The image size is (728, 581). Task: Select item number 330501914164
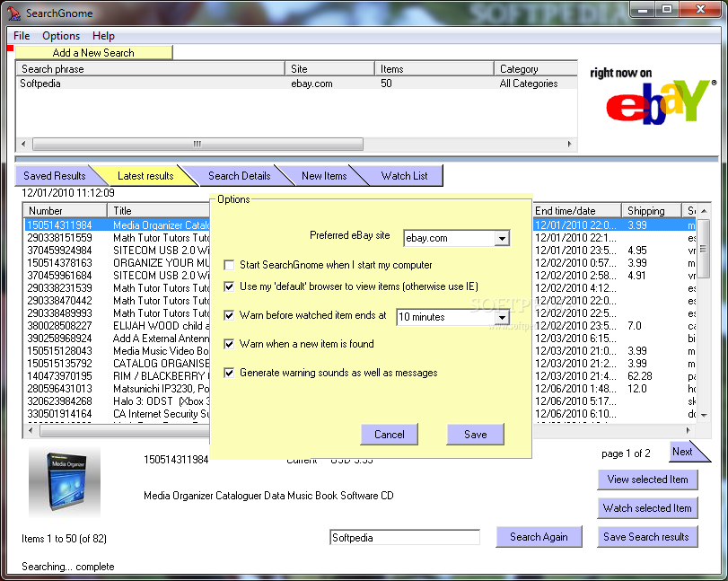pyautogui.click(x=59, y=413)
